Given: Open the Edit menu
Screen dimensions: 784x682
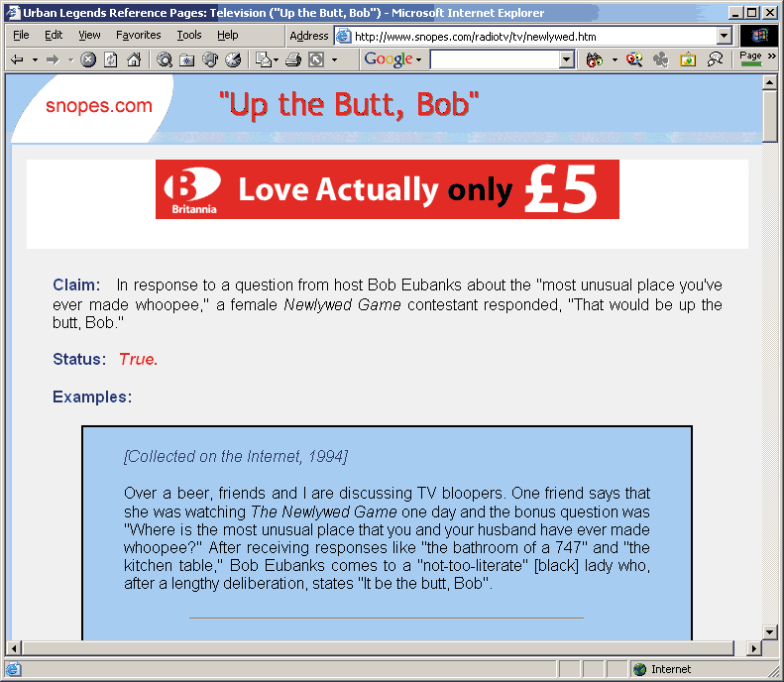Looking at the screenshot, I should [54, 35].
